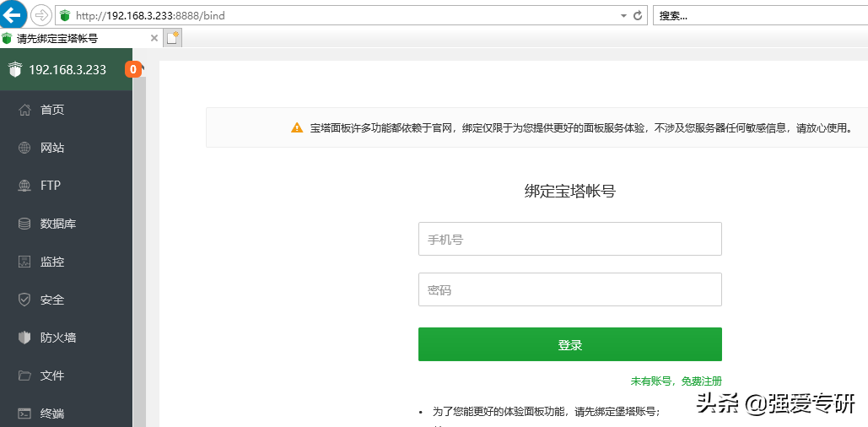This screenshot has width=868, height=427.
Task: Open the address bar history dropdown arrow
Action: [x=623, y=16]
